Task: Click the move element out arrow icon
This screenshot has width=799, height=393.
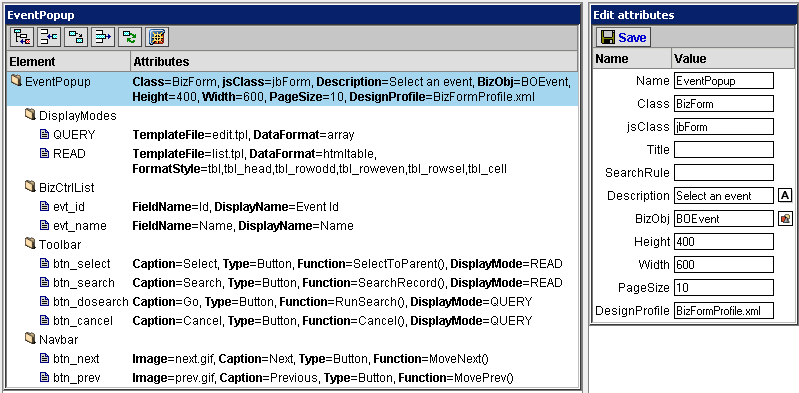Action: point(104,38)
